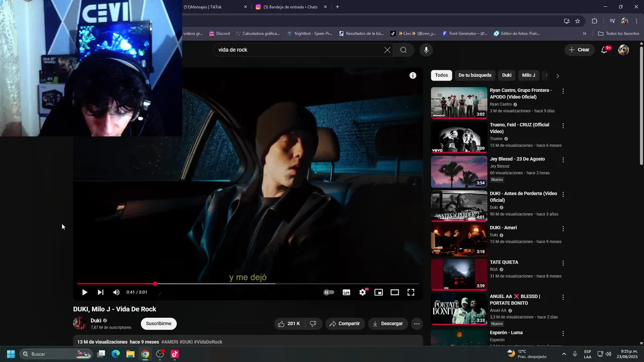The image size is (644, 362).
Task: Switch to theater mode
Action: click(394, 292)
